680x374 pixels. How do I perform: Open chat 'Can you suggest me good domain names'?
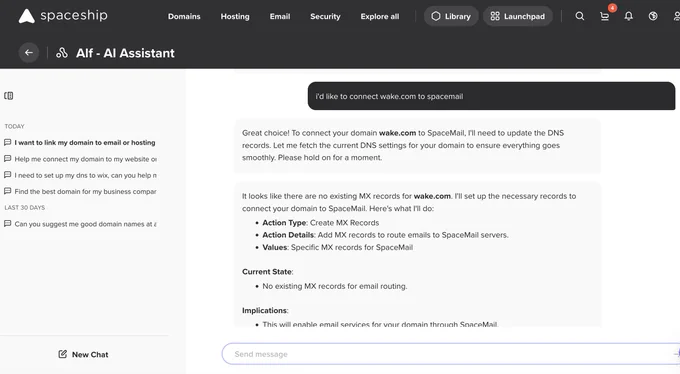[x=80, y=224]
